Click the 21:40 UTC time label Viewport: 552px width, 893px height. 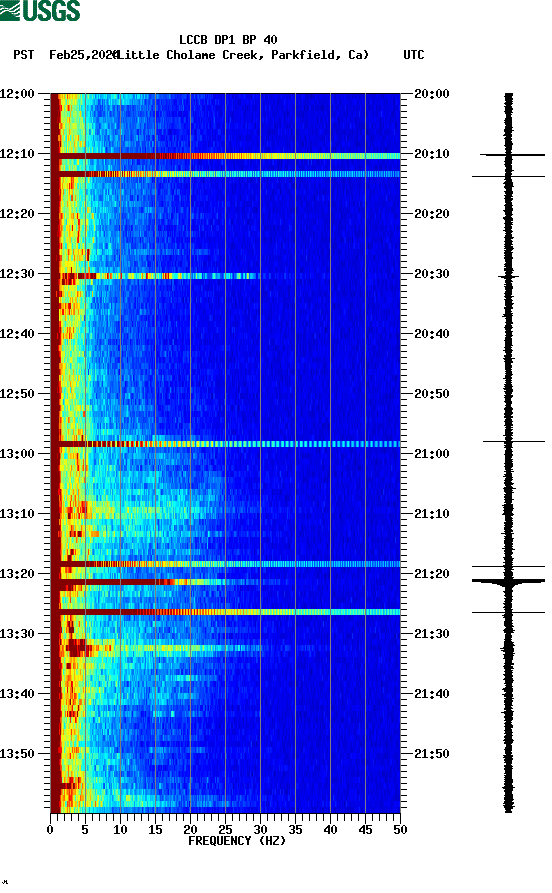(432, 694)
